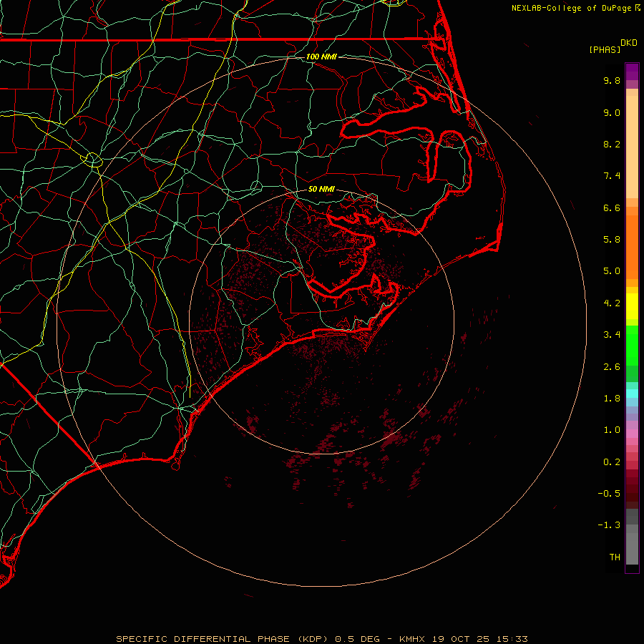Pick the pink swatch near 1.0
Viewport: 644px width, 644px height.
click(x=632, y=431)
